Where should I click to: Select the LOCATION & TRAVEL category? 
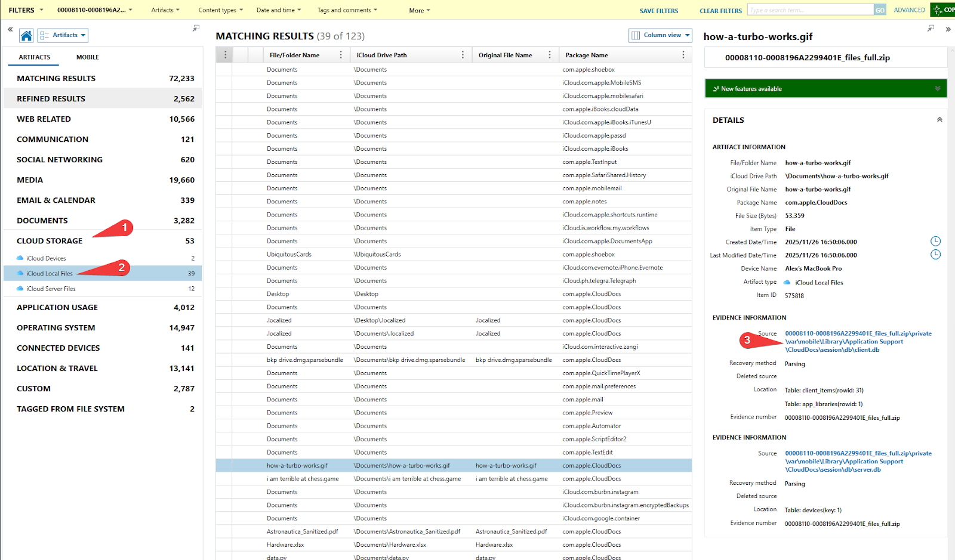pyautogui.click(x=103, y=368)
